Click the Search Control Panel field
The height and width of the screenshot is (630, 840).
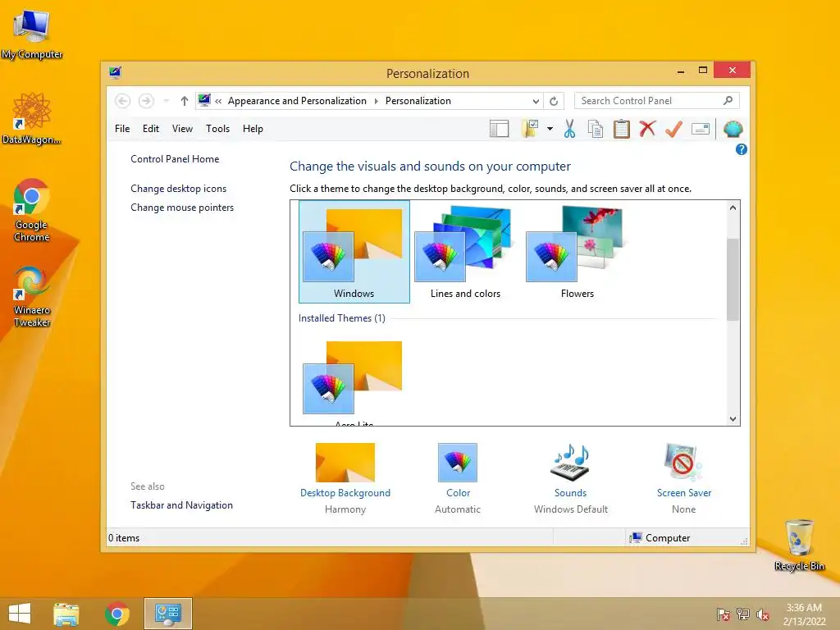click(x=657, y=101)
